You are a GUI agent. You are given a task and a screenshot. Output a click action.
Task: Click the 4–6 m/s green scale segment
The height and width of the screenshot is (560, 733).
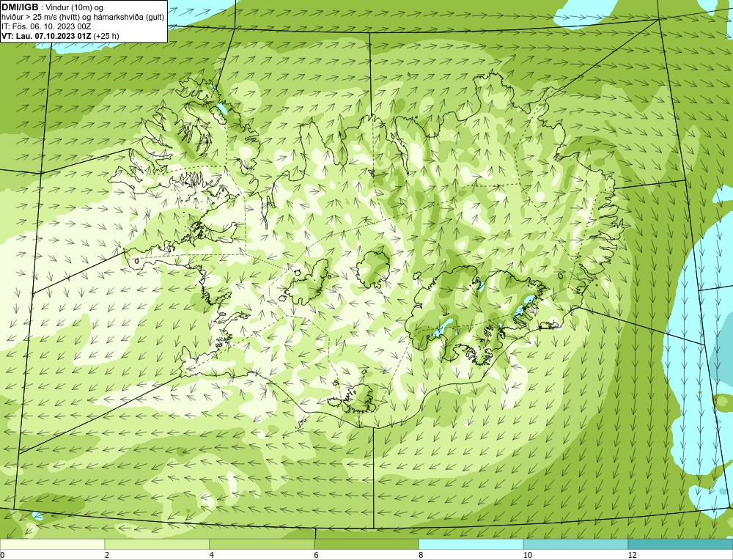click(x=262, y=544)
